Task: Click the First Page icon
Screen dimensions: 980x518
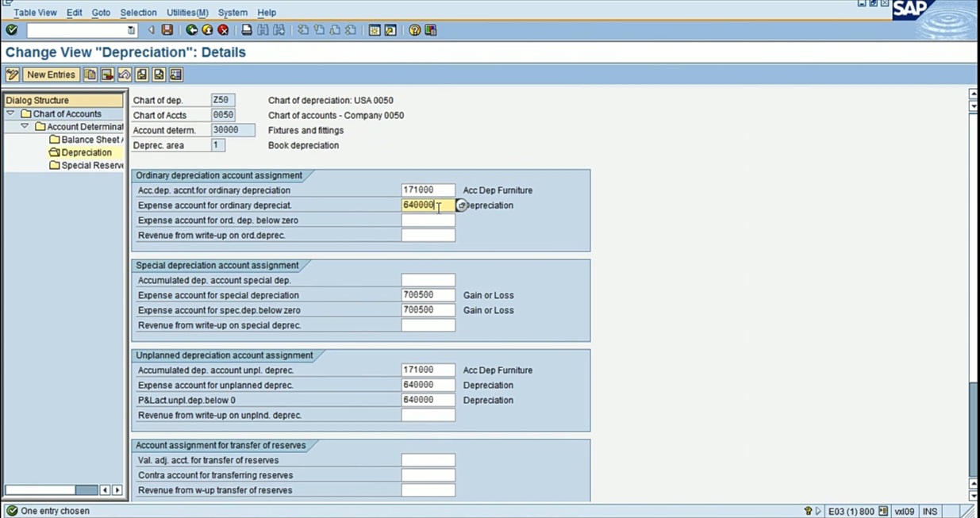Action: (x=303, y=30)
